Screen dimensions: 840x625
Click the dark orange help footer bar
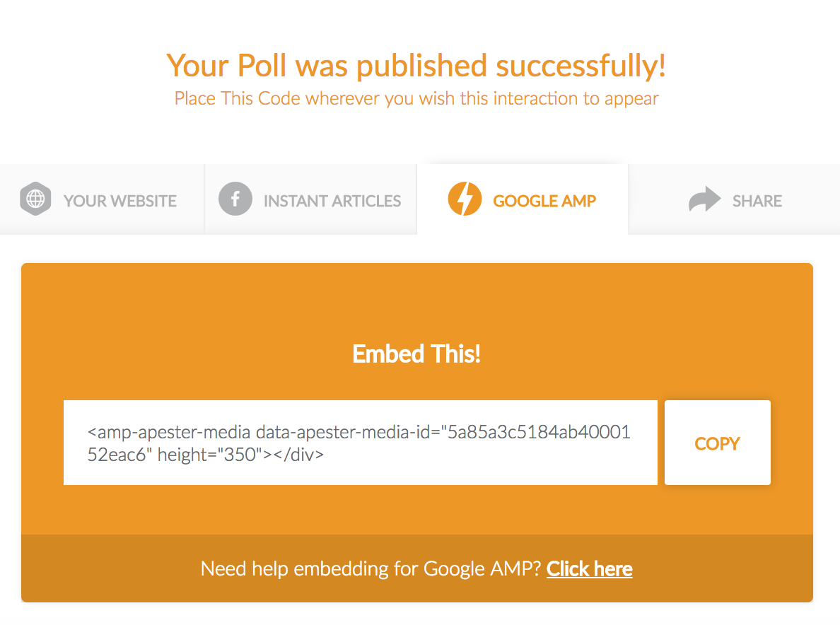[x=416, y=568]
